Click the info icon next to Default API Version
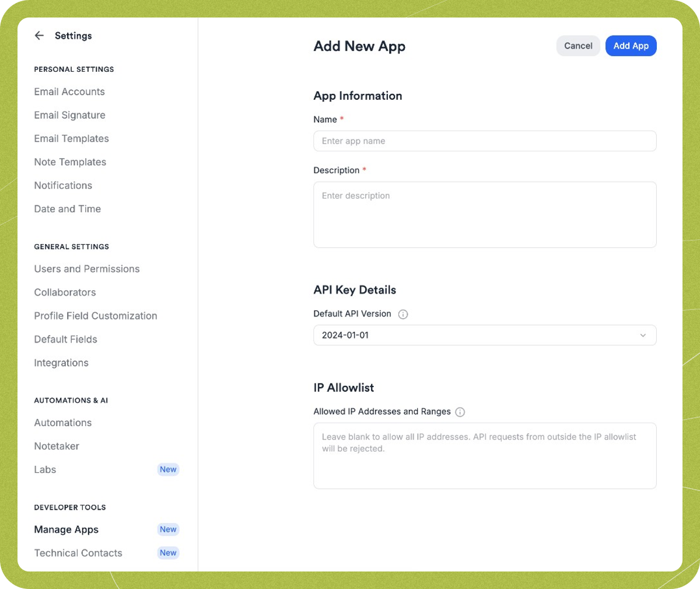 [x=402, y=314]
